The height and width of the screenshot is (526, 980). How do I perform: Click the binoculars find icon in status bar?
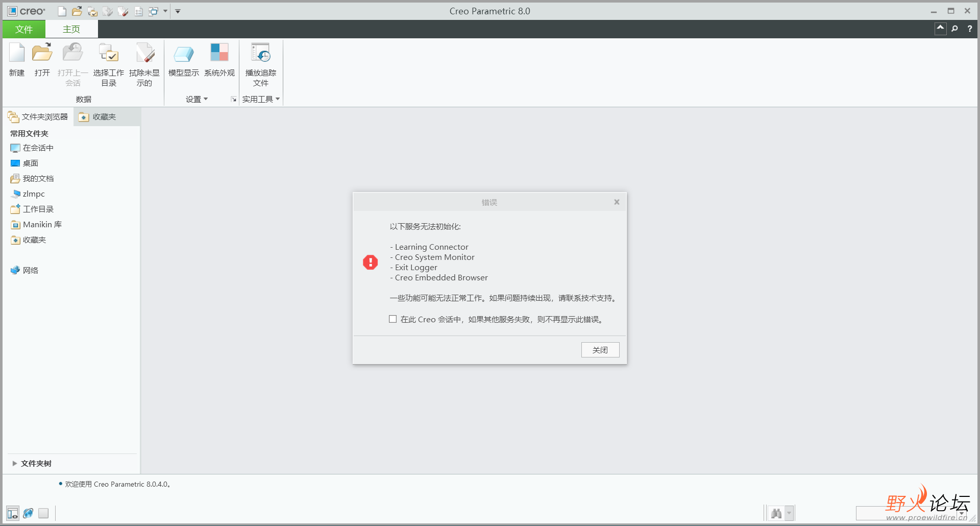pyautogui.click(x=776, y=513)
